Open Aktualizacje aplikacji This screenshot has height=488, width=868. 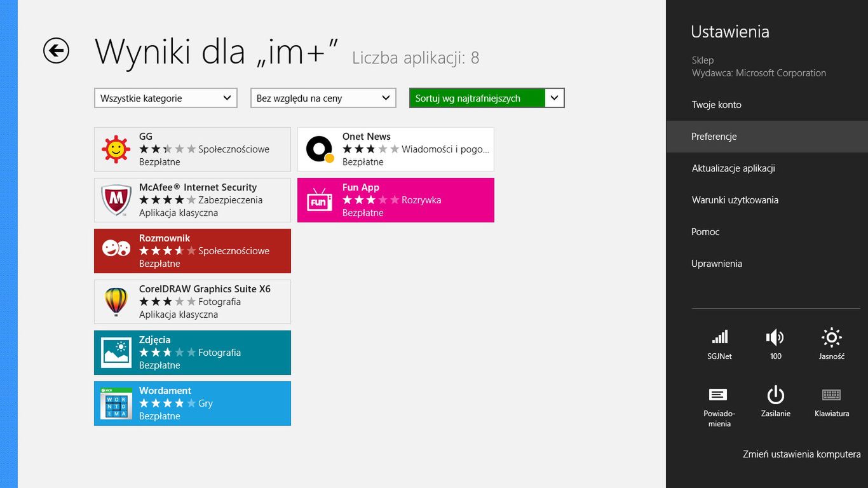point(733,168)
